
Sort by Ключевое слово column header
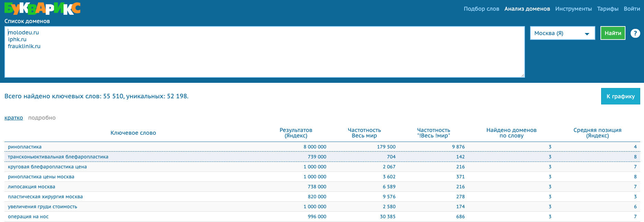[133, 133]
